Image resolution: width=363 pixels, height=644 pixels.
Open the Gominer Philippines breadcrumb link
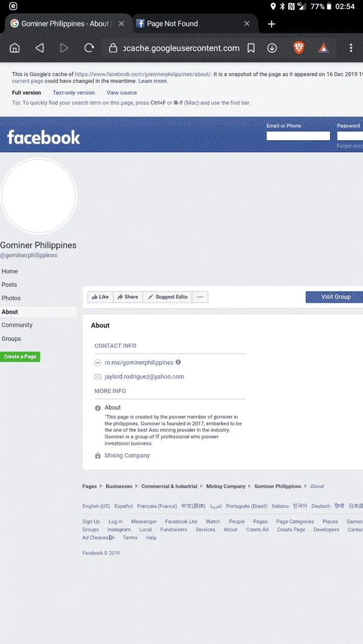[x=278, y=487]
